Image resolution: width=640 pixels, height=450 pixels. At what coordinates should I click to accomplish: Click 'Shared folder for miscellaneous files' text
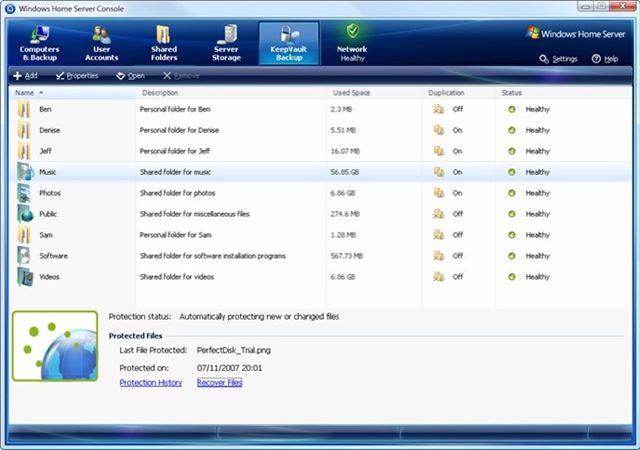[x=195, y=214]
